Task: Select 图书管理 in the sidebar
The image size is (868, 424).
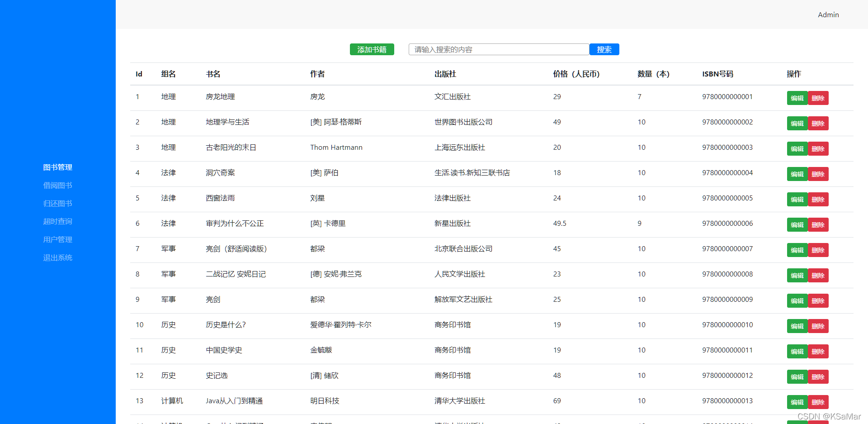Action: [x=58, y=167]
